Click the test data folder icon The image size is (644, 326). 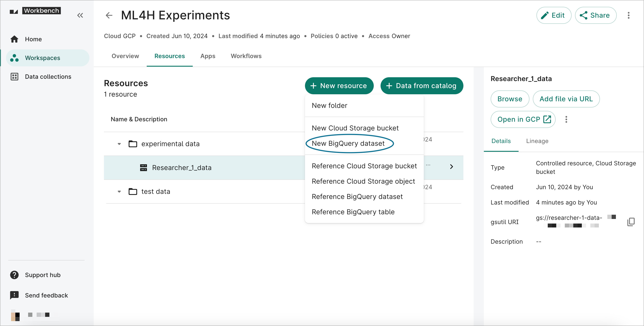click(x=133, y=192)
